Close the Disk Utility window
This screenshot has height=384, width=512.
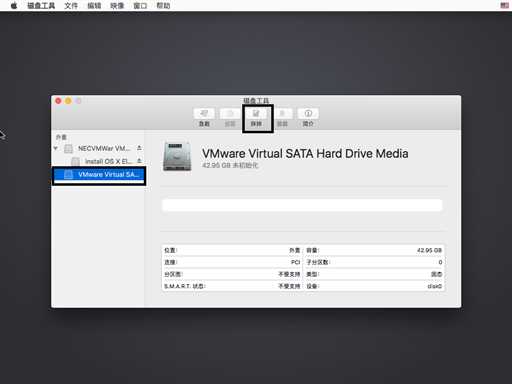tap(58, 101)
